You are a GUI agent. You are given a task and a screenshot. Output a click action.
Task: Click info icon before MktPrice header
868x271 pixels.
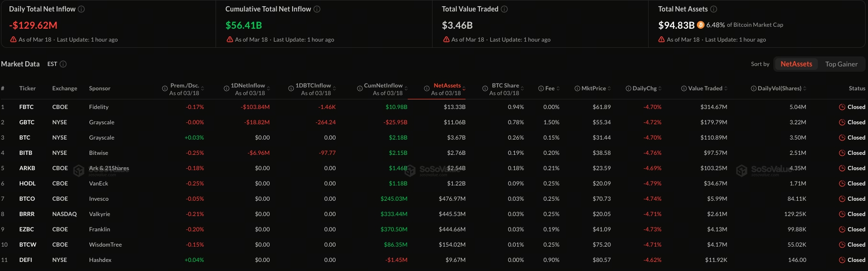[x=577, y=88]
